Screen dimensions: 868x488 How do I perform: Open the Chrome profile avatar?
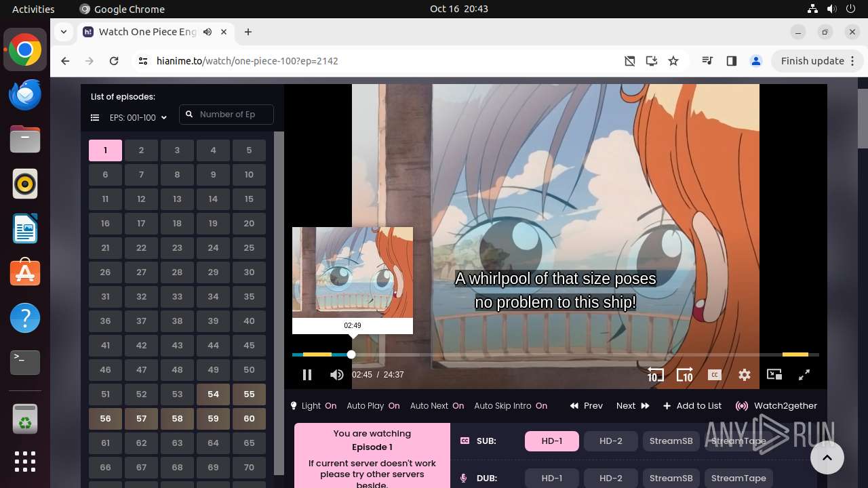(756, 61)
